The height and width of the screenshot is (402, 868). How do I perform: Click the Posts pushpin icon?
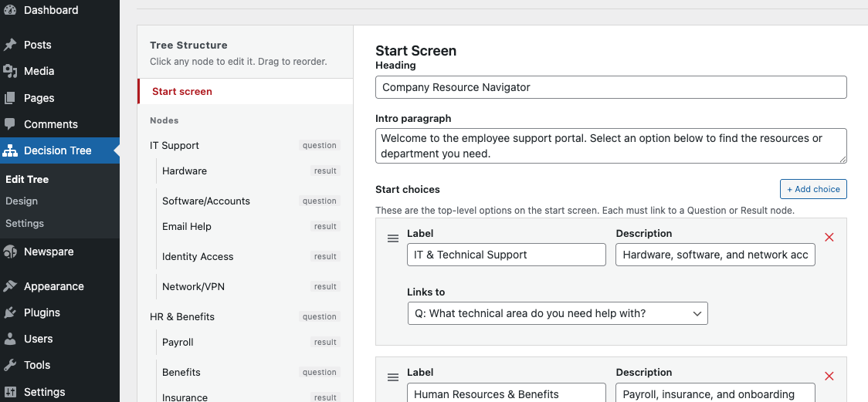coord(10,45)
